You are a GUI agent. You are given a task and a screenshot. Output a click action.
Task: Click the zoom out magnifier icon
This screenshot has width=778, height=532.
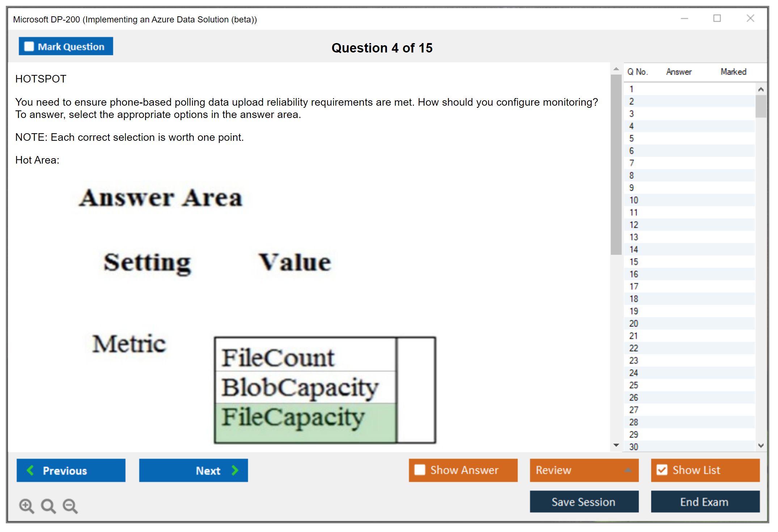pos(70,506)
